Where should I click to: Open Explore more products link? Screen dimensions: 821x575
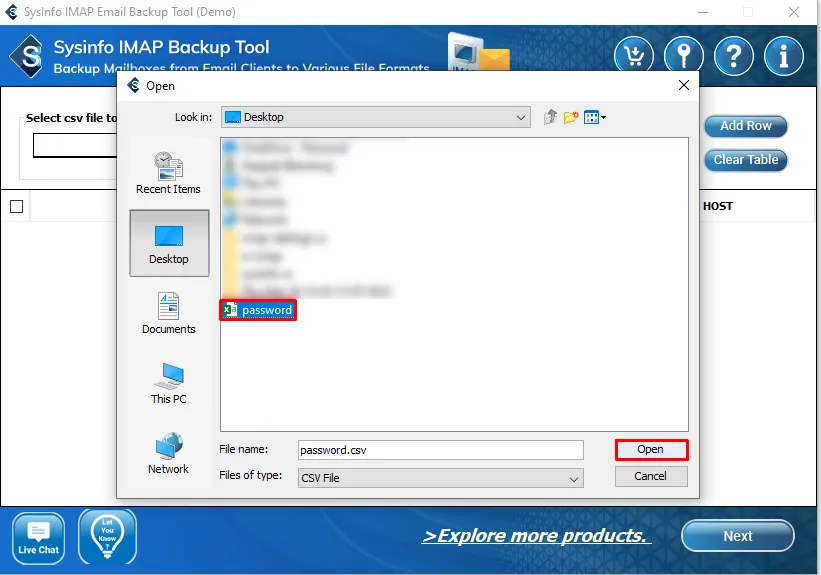(535, 536)
